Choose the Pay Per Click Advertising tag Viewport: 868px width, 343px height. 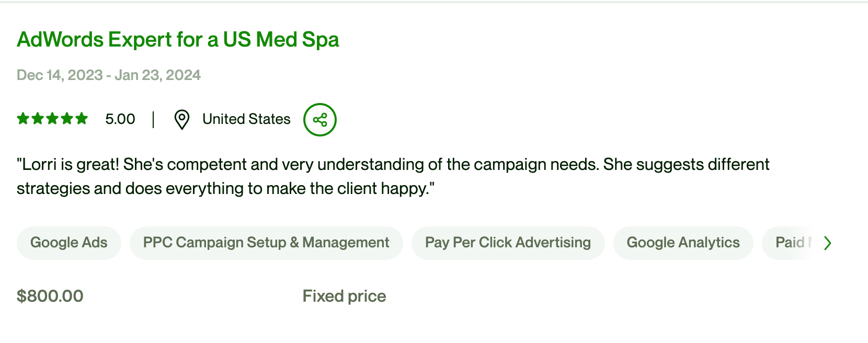(508, 243)
